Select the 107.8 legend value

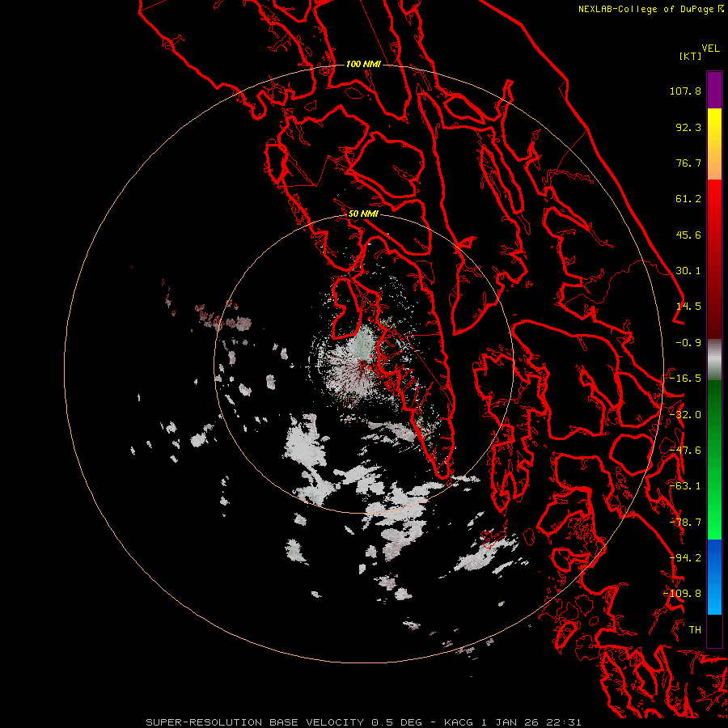pos(685,91)
